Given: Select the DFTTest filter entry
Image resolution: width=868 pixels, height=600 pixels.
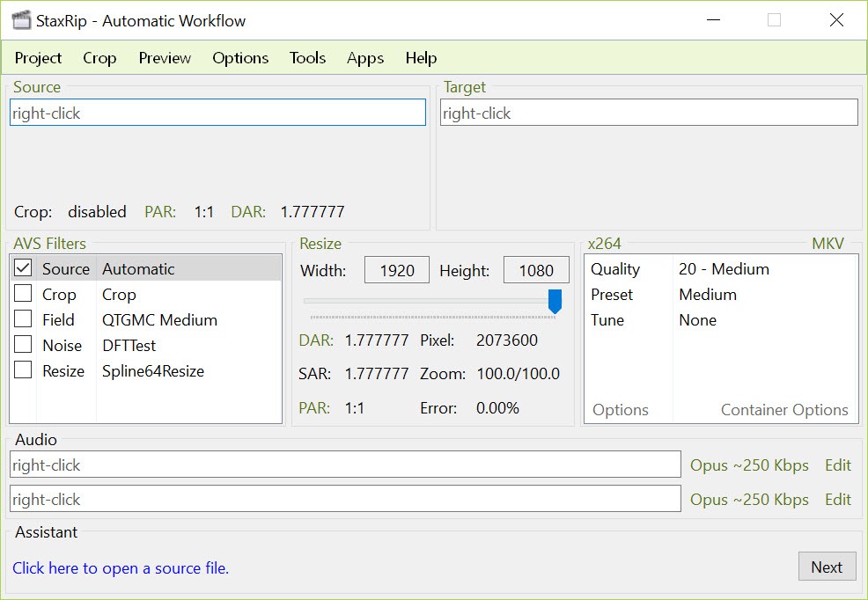Looking at the screenshot, I should coord(129,346).
